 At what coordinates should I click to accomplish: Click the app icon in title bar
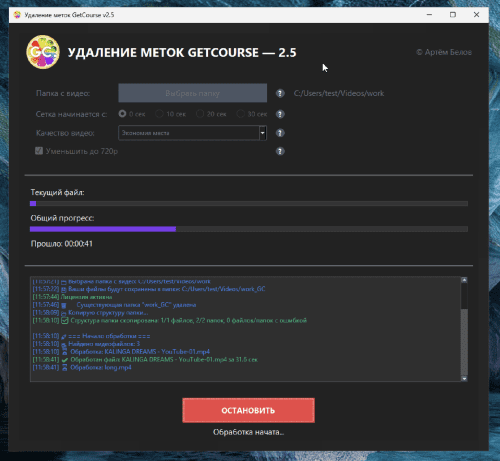(17, 15)
